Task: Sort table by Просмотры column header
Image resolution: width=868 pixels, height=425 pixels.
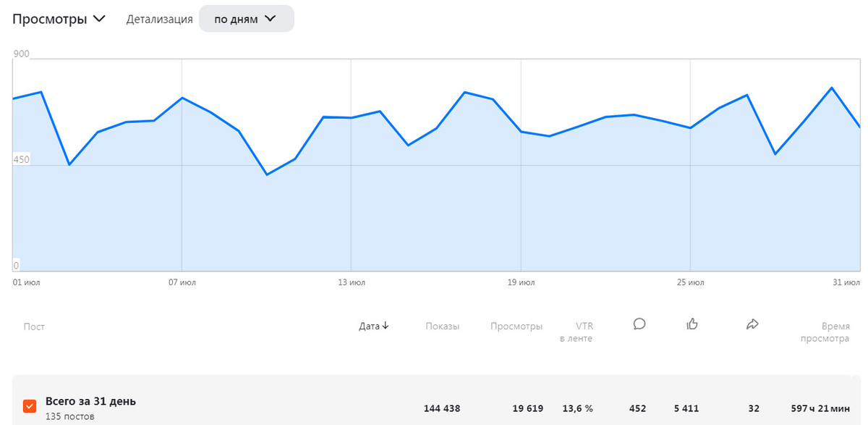Action: point(516,327)
